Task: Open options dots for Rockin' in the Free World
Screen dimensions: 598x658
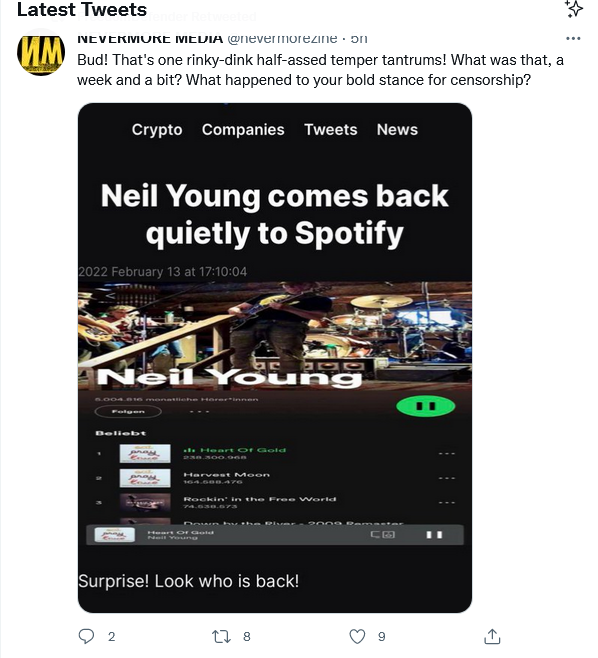Action: (x=447, y=502)
